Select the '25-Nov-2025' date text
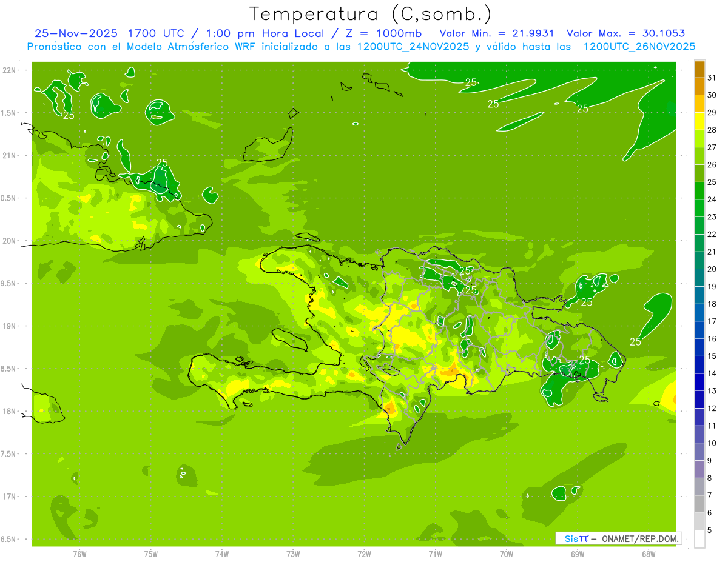728x562 pixels. pos(75,33)
